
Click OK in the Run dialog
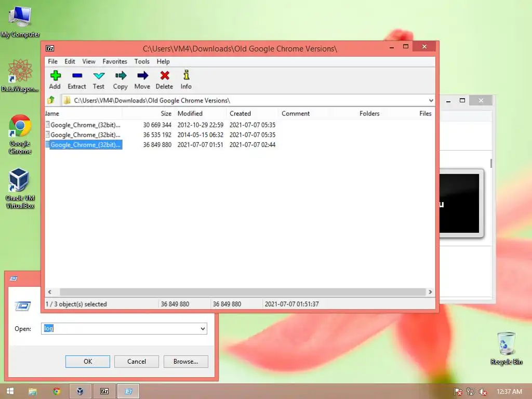pyautogui.click(x=87, y=362)
